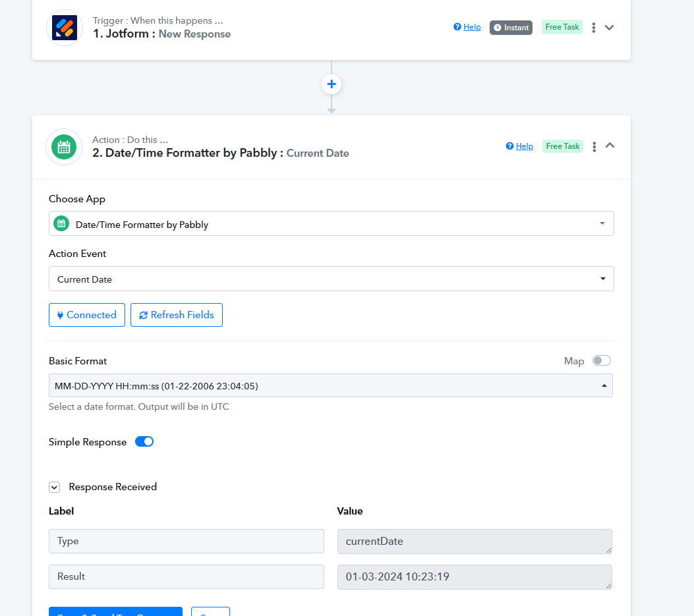Click the Instant badge on the trigger
The height and width of the screenshot is (616, 694).
pyautogui.click(x=511, y=28)
